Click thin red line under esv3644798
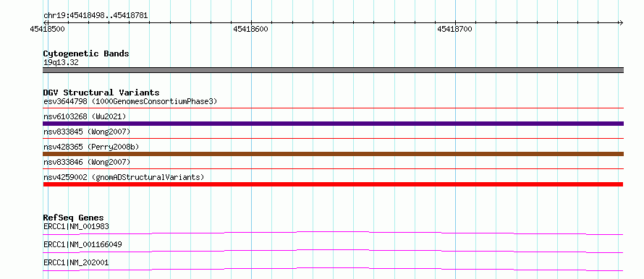Screen dimensions: 644x279 point(333,108)
